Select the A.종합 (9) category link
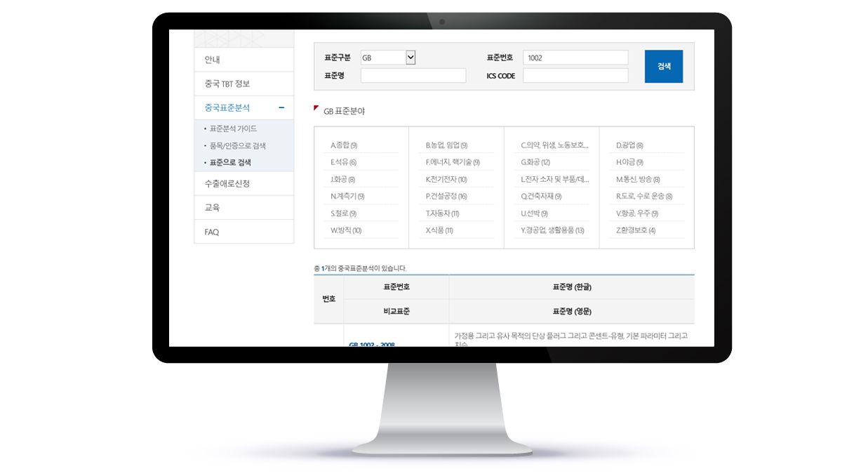Screen dimensions: 868x476 point(344,145)
